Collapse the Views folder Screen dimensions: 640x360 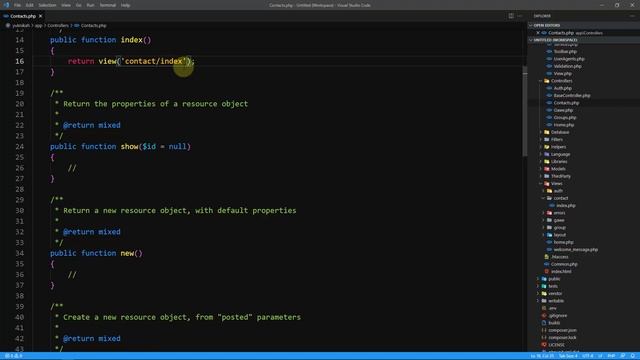click(x=556, y=184)
